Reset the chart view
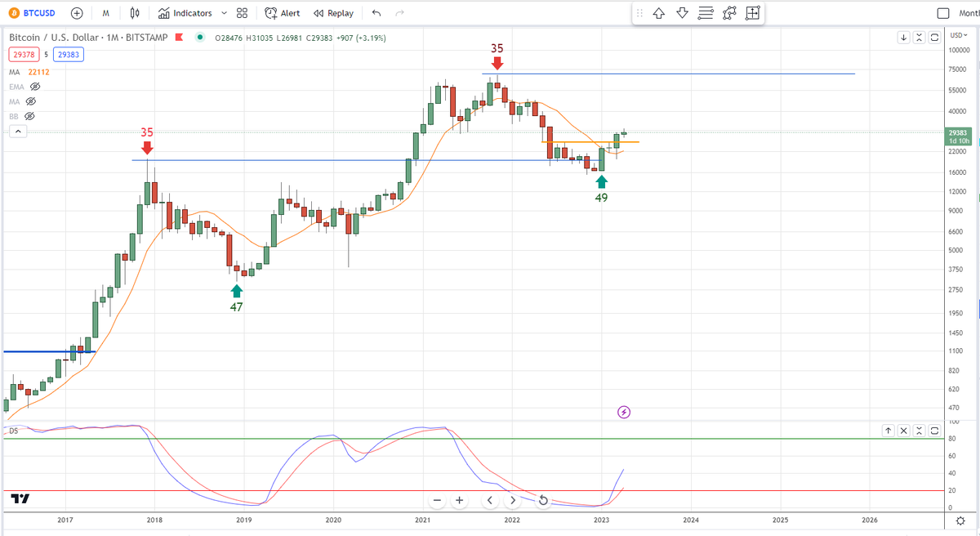The image size is (980, 536). click(543, 499)
